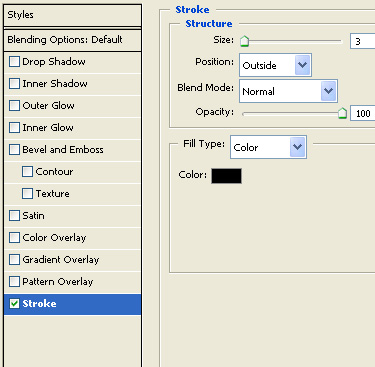The width and height of the screenshot is (375, 367).
Task: Select the Gradient Overlay style entry
Action: point(73,260)
